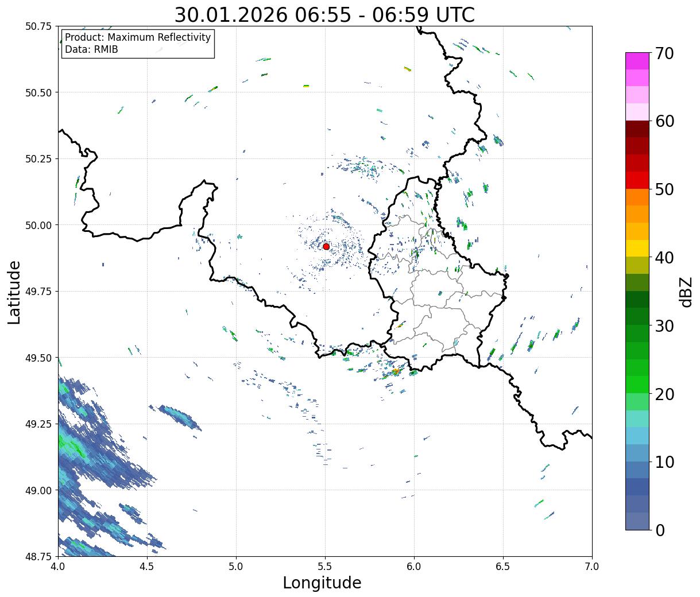Click the colorbar tick label 10
700x597 pixels.
point(664,462)
